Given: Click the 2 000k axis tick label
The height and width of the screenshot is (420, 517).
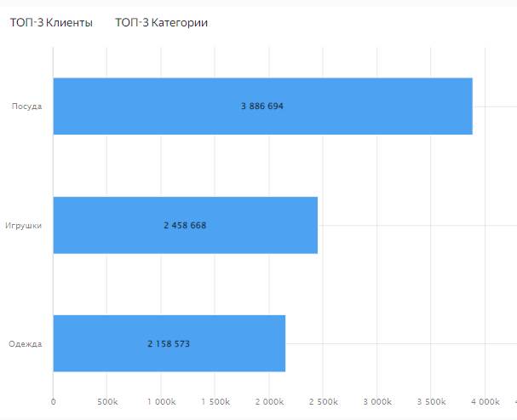Looking at the screenshot, I should click(x=269, y=400).
